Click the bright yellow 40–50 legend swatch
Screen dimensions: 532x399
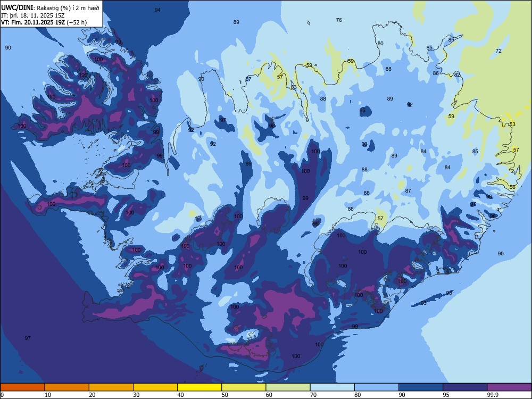coord(199,387)
